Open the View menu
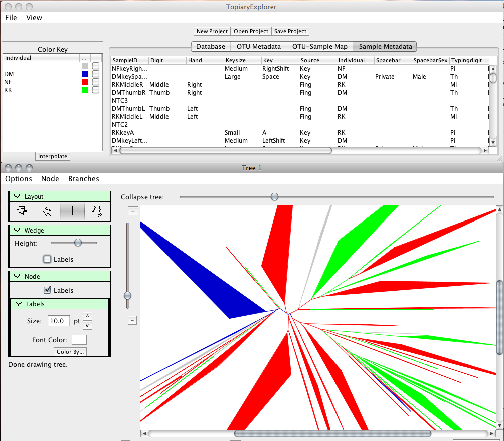This screenshot has width=504, height=441. coord(34,18)
